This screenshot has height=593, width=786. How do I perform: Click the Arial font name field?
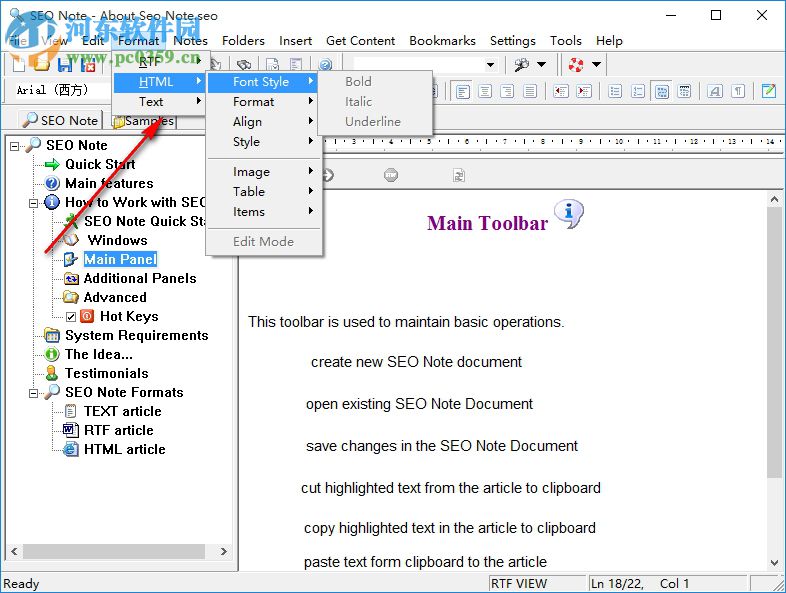(x=63, y=91)
